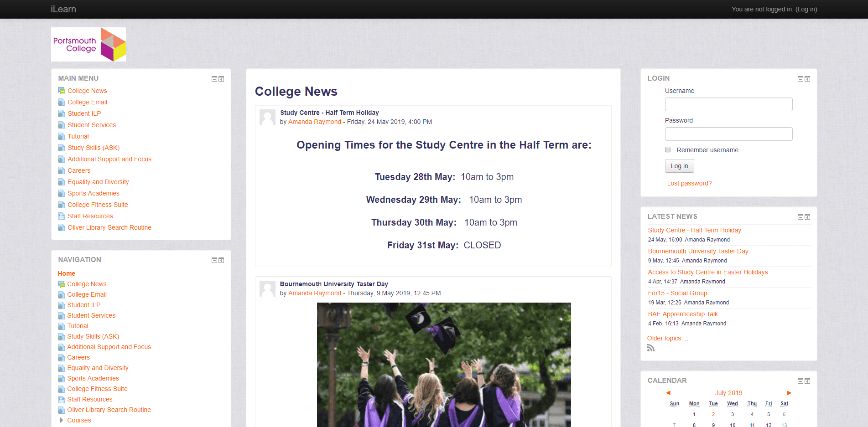Click College Email icon in Main Menu

click(x=62, y=102)
